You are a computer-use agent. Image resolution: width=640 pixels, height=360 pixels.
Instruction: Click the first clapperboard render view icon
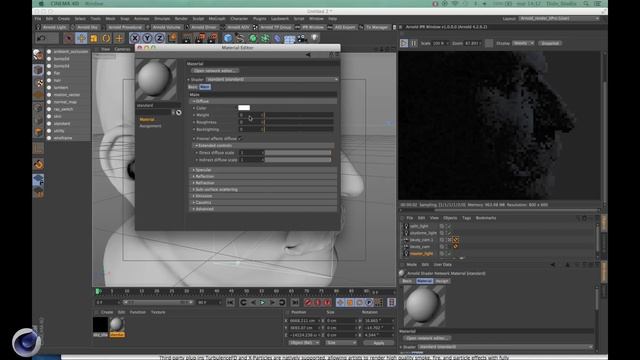coord(187,38)
